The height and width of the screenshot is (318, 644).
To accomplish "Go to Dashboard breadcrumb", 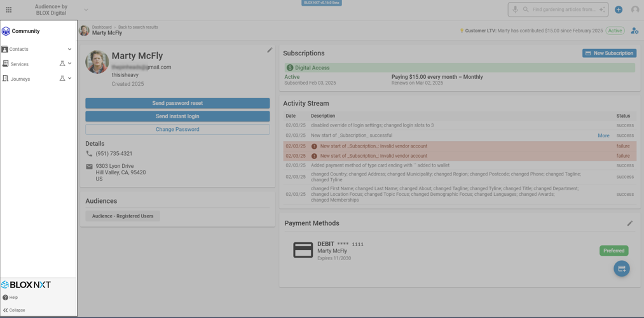I will tap(102, 27).
